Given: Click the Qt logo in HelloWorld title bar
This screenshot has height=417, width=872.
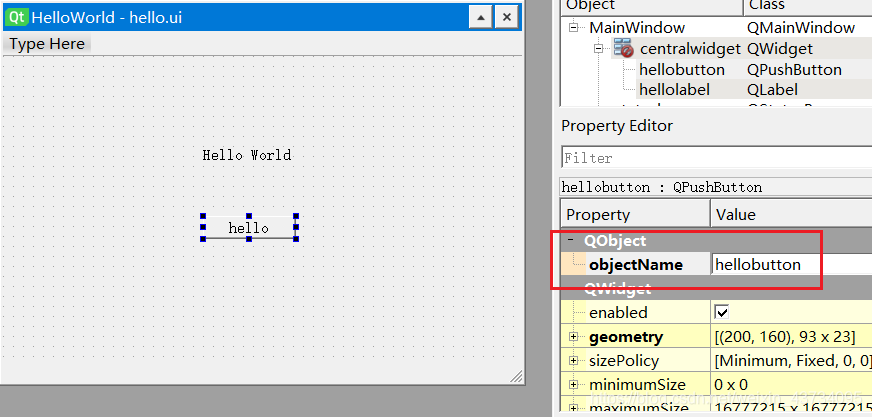Looking at the screenshot, I should (17, 17).
